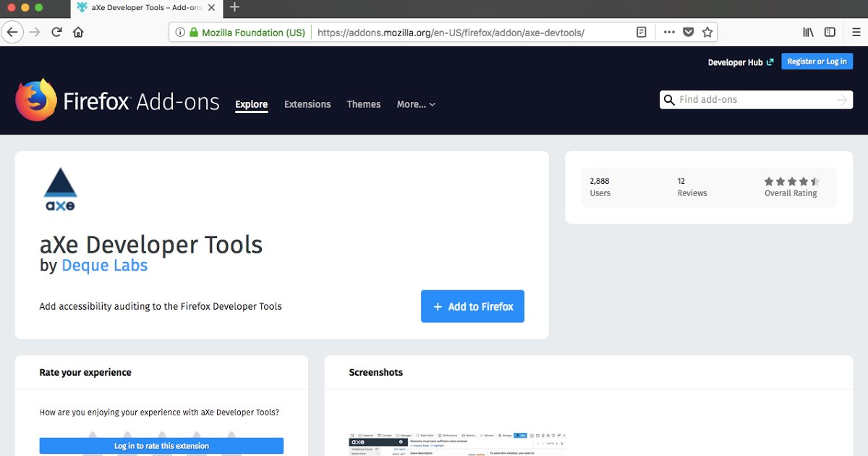Screen dimensions: 868x456
Task: Expand the More… dropdown menu
Action: [416, 104]
